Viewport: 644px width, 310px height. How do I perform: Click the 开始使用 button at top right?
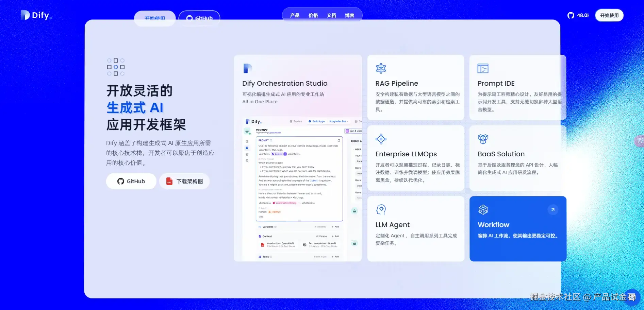click(609, 15)
